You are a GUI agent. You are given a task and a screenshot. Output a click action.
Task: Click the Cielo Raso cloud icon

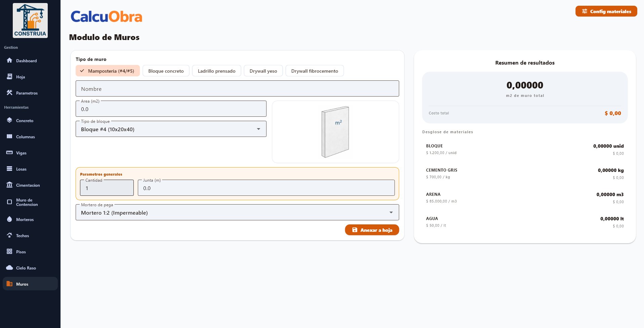point(9,268)
